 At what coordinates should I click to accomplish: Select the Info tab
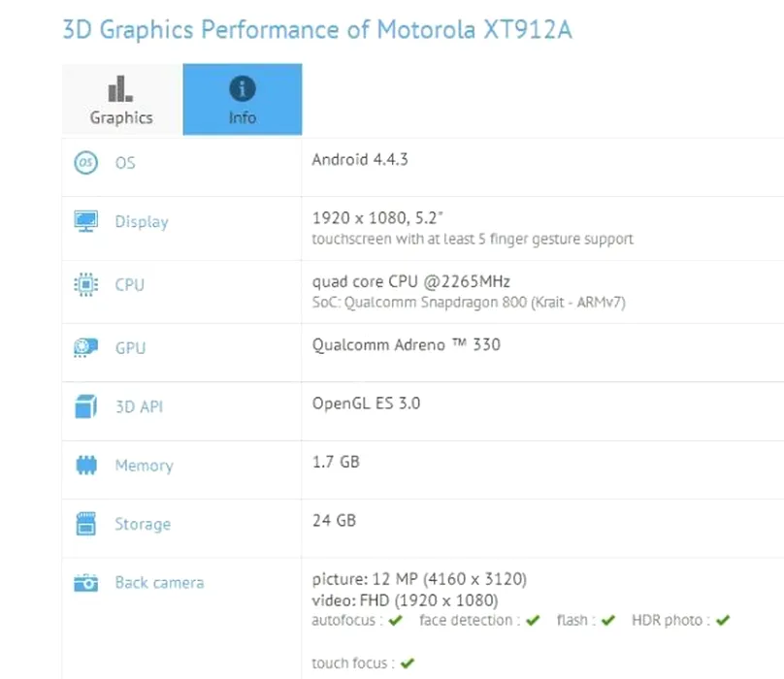pyautogui.click(x=243, y=100)
